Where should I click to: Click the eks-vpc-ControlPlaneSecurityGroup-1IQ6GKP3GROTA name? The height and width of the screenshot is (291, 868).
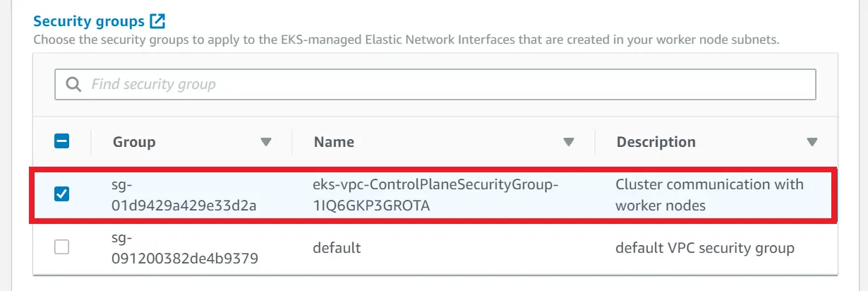[x=436, y=195]
